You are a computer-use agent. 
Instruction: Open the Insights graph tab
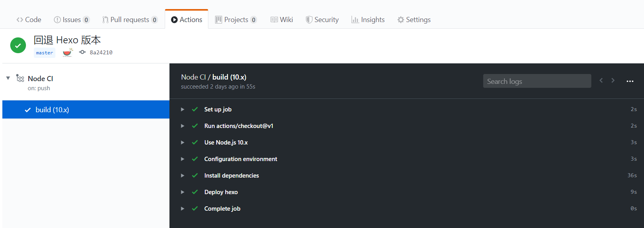tap(368, 20)
